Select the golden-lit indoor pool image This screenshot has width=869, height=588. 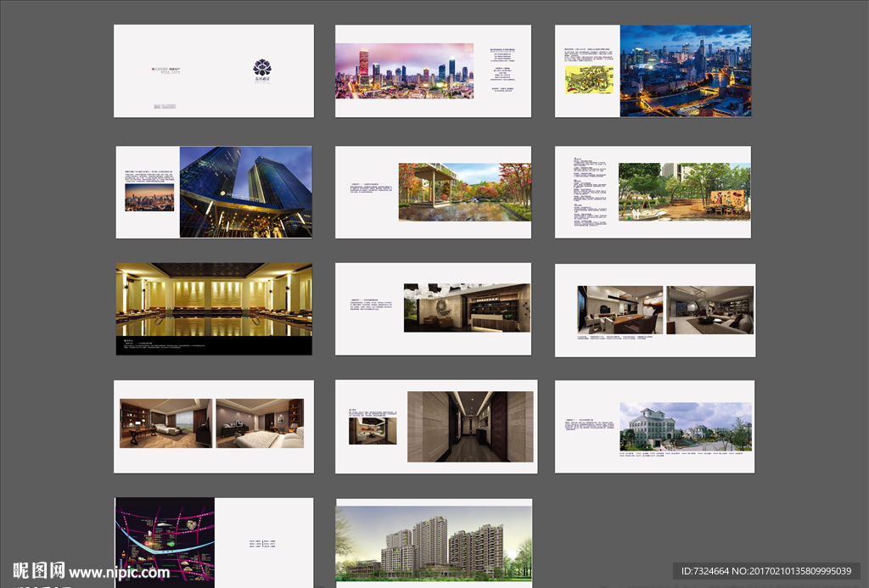(x=214, y=300)
